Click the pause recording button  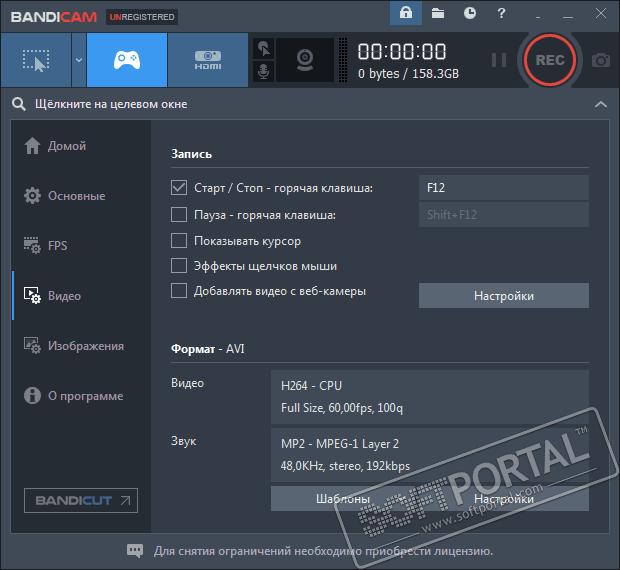499,60
